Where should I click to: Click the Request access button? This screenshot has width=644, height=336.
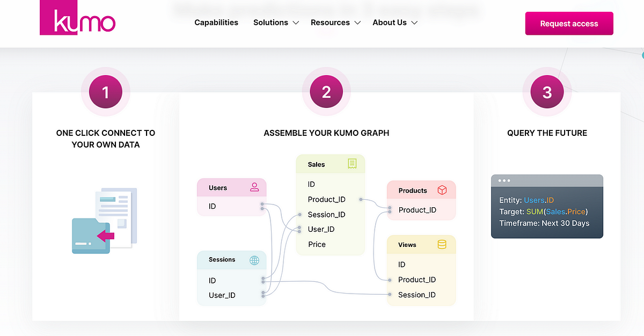(569, 24)
